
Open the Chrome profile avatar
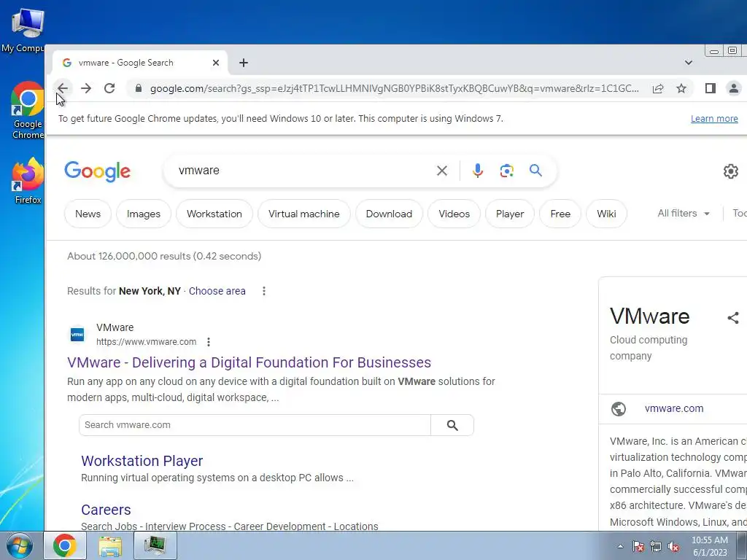pos(734,88)
